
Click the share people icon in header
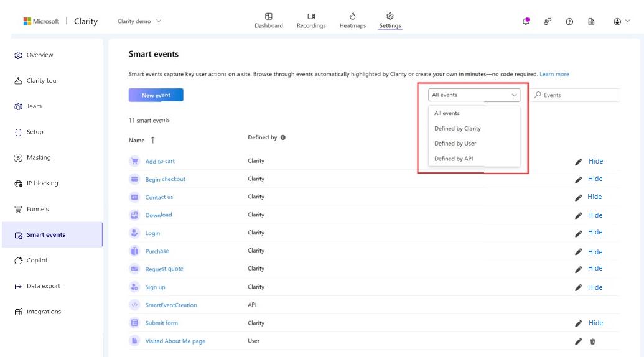click(548, 21)
